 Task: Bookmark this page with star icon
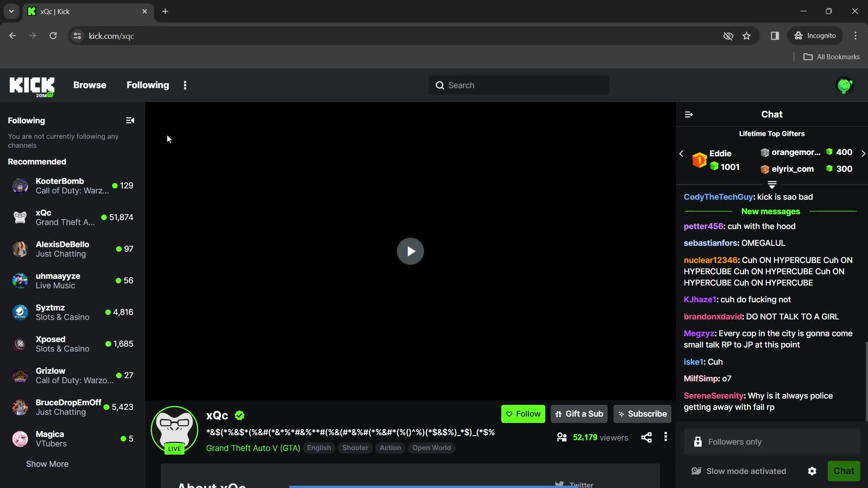pyautogui.click(x=746, y=36)
